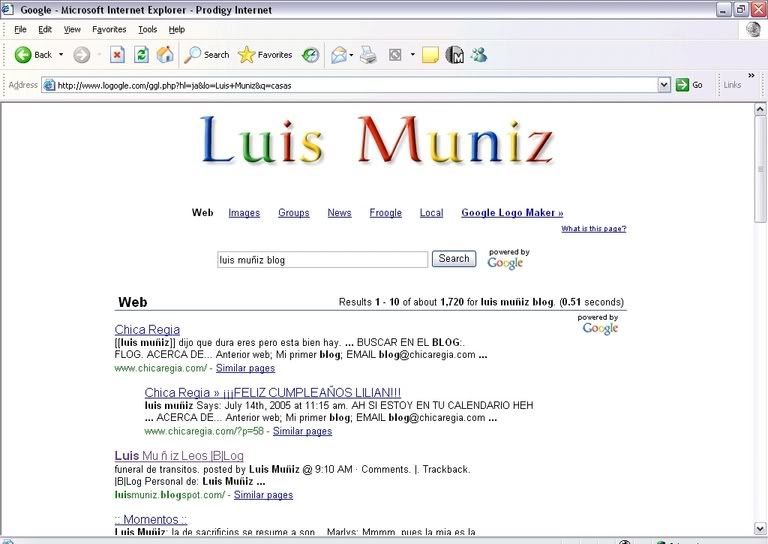The width and height of the screenshot is (768, 544).
Task: Click the IE globe throbber icon
Action: (753, 29)
